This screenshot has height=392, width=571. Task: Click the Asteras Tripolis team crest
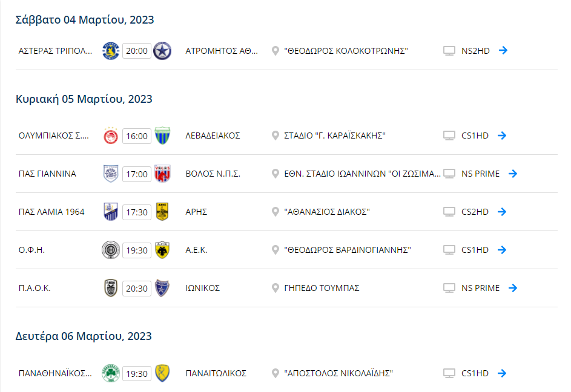point(111,51)
